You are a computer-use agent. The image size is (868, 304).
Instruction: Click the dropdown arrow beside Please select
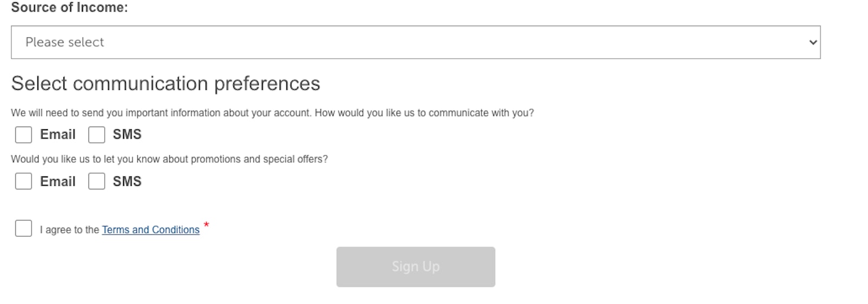813,42
